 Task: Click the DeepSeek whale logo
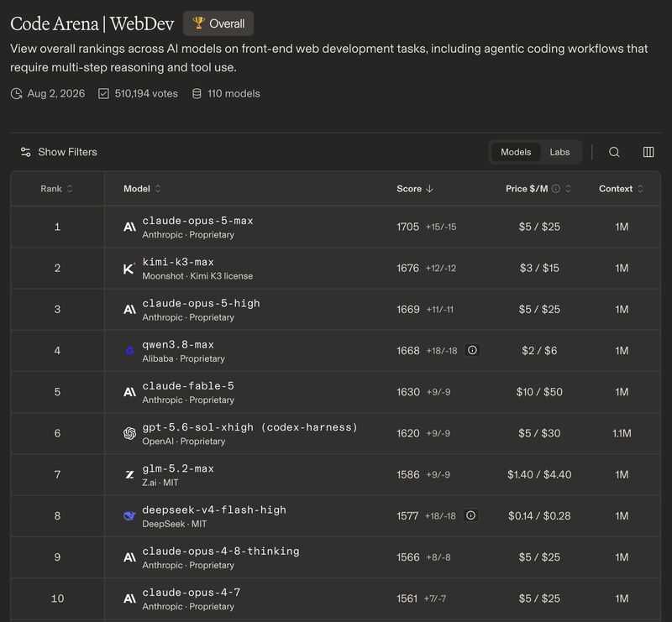point(129,515)
